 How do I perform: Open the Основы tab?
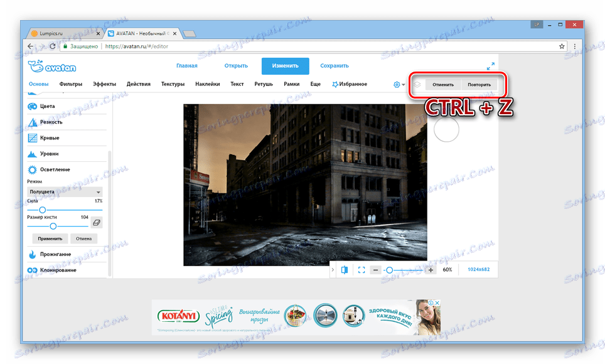click(x=38, y=84)
